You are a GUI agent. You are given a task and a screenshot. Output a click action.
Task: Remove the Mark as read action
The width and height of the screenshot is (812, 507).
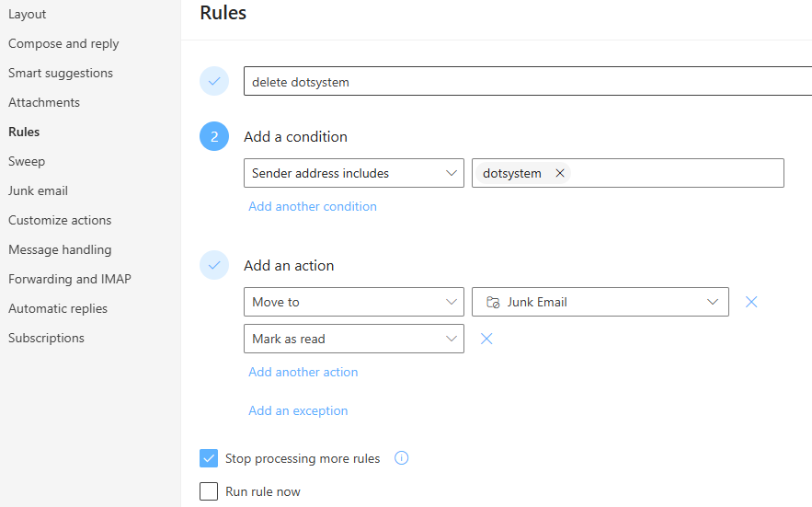(486, 339)
